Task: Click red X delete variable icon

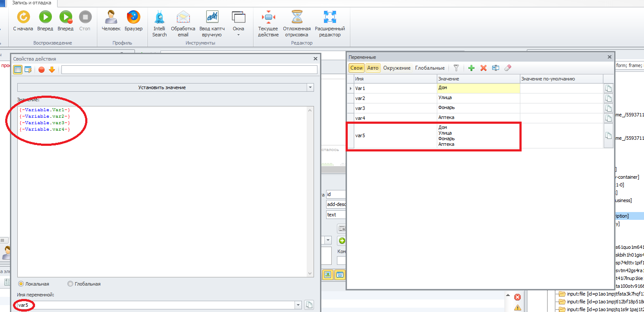Action: [x=484, y=68]
